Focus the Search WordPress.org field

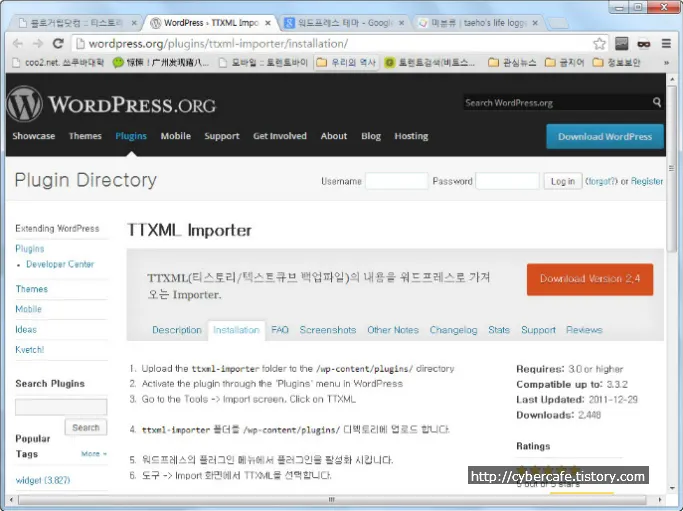557,103
